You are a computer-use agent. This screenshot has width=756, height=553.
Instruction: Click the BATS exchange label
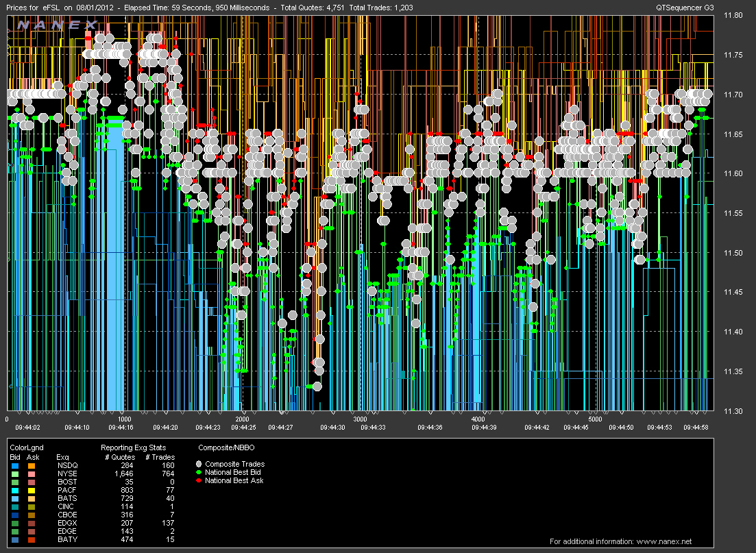pos(67,498)
